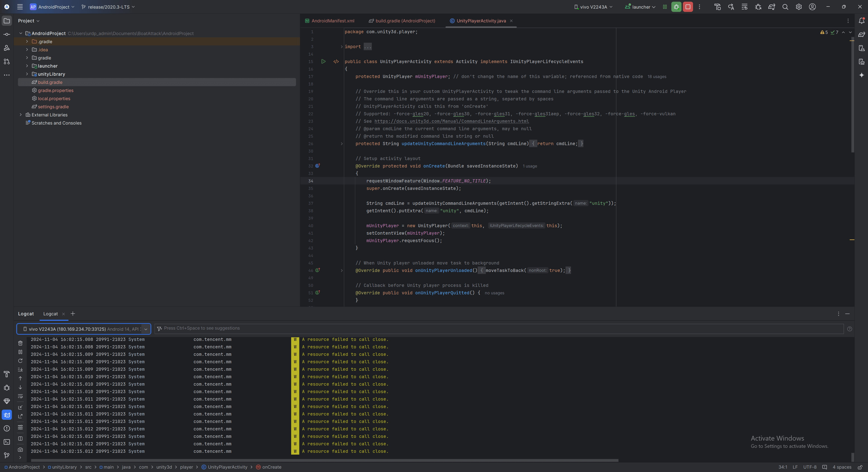Toggle Logcat soft-wrap option
This screenshot has width=868, height=472.
pyautogui.click(x=20, y=396)
